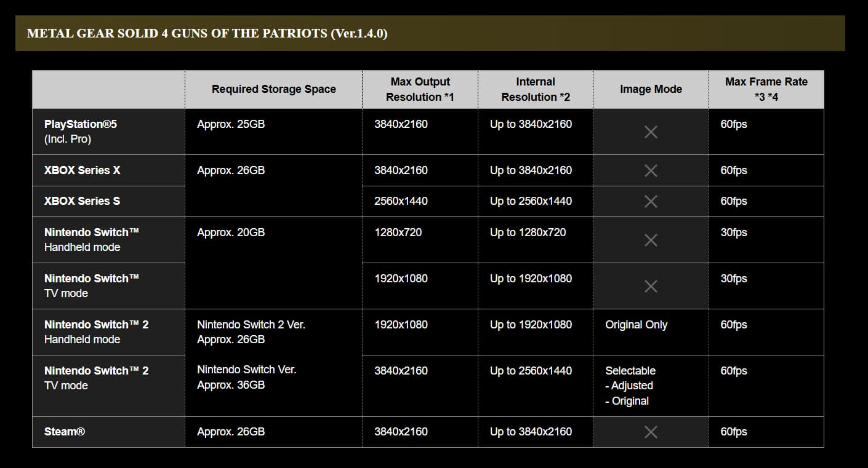Select the Max Frame Rate column header
Viewport: 868px width, 468px height.
(766, 89)
